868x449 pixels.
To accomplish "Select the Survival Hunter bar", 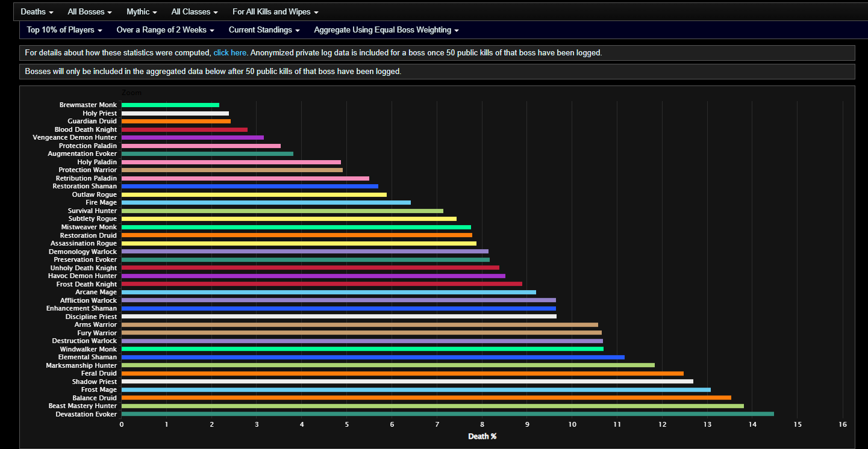I will click(283, 211).
